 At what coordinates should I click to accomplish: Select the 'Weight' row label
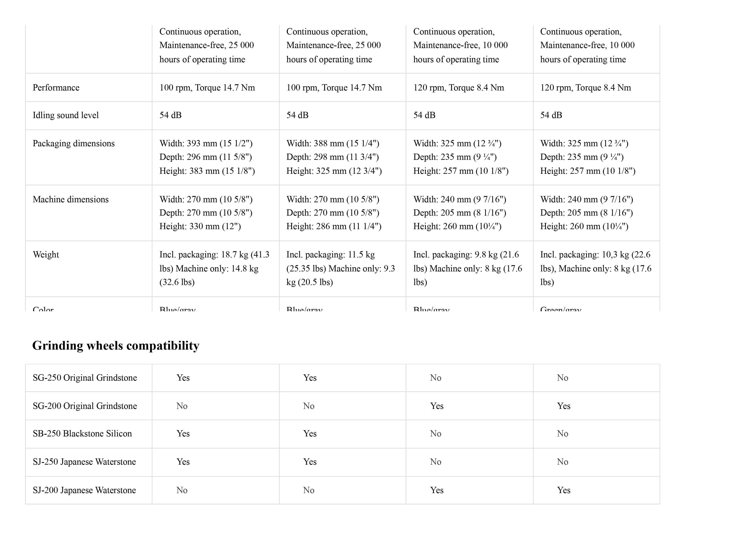46,255
